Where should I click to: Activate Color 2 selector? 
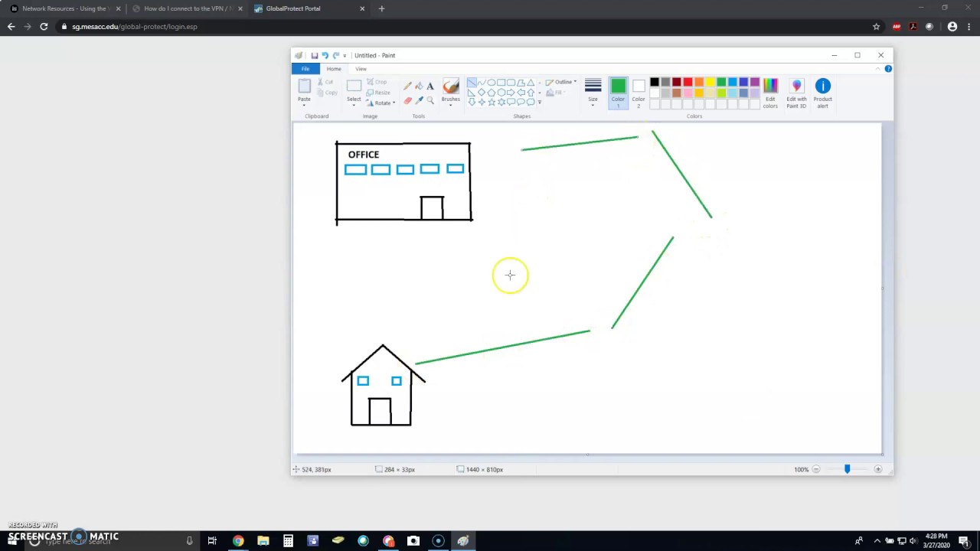pyautogui.click(x=639, y=93)
